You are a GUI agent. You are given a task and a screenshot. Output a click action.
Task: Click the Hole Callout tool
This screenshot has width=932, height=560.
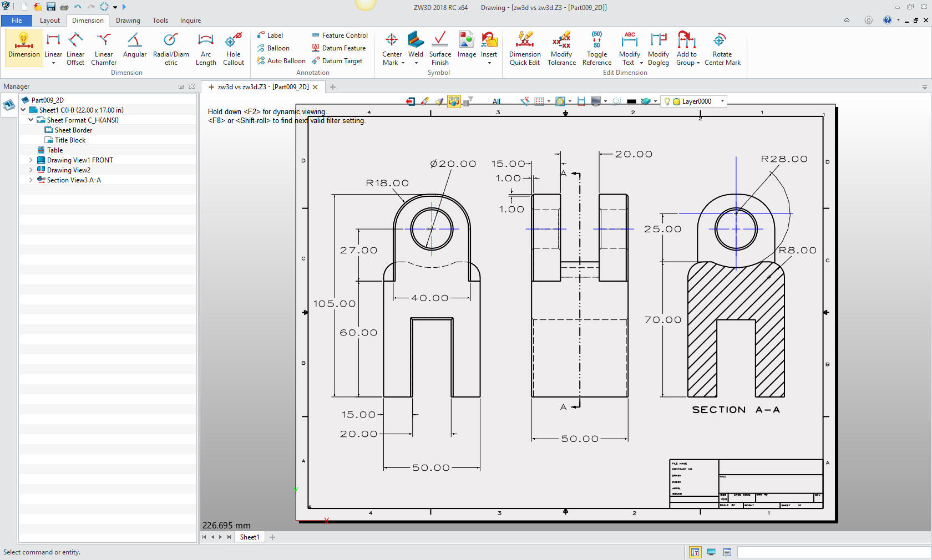point(233,49)
